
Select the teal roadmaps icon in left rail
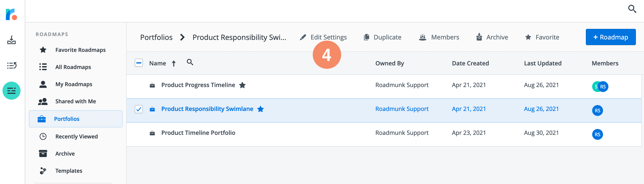pos(11,91)
